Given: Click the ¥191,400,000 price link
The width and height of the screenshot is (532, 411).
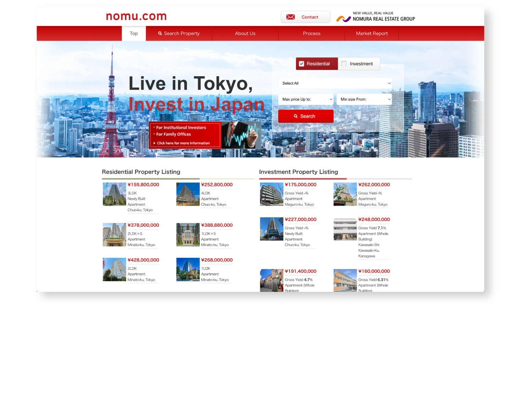Looking at the screenshot, I should (x=300, y=271).
